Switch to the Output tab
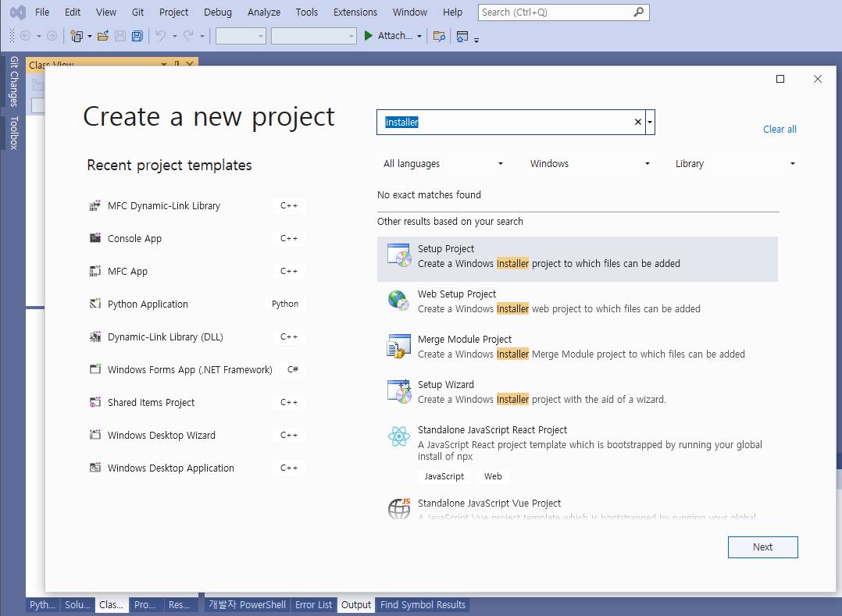The image size is (842, 616). tap(356, 605)
